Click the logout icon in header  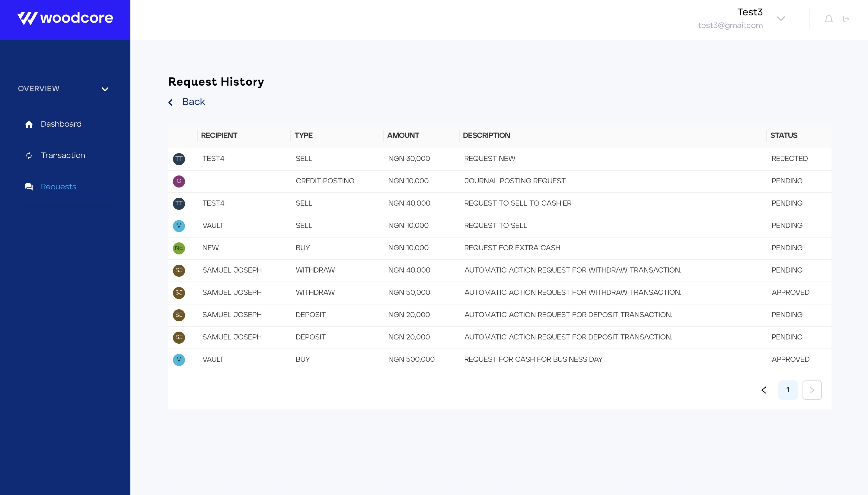click(x=846, y=19)
